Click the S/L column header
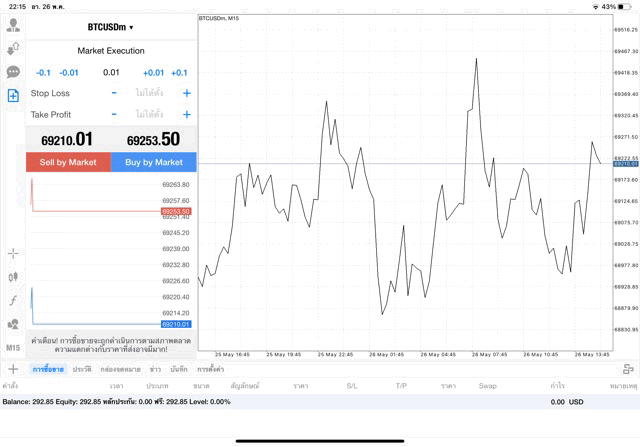640x447 pixels. 352,386
